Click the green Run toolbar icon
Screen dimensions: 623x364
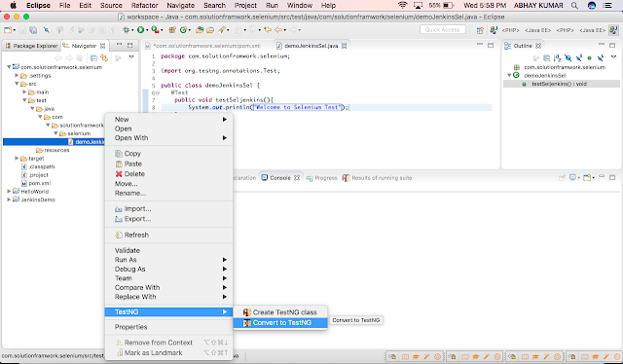140,30
